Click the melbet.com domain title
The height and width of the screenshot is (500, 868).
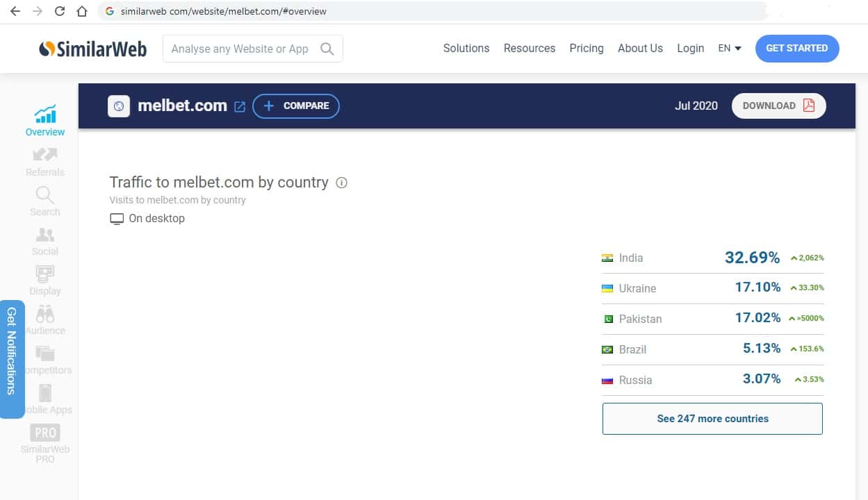[183, 106]
